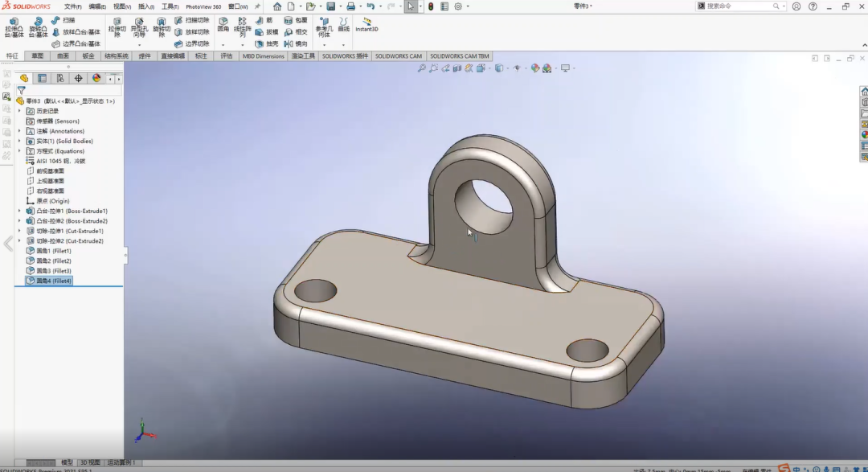Collapse the CommandManager ribbon chevron

pos(864,45)
